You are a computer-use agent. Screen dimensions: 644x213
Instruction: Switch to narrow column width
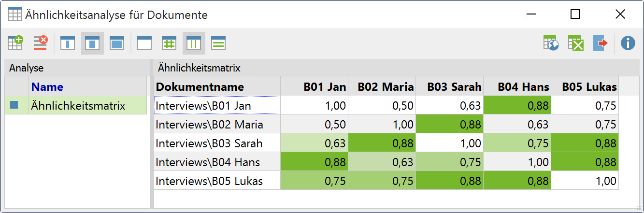(x=68, y=43)
